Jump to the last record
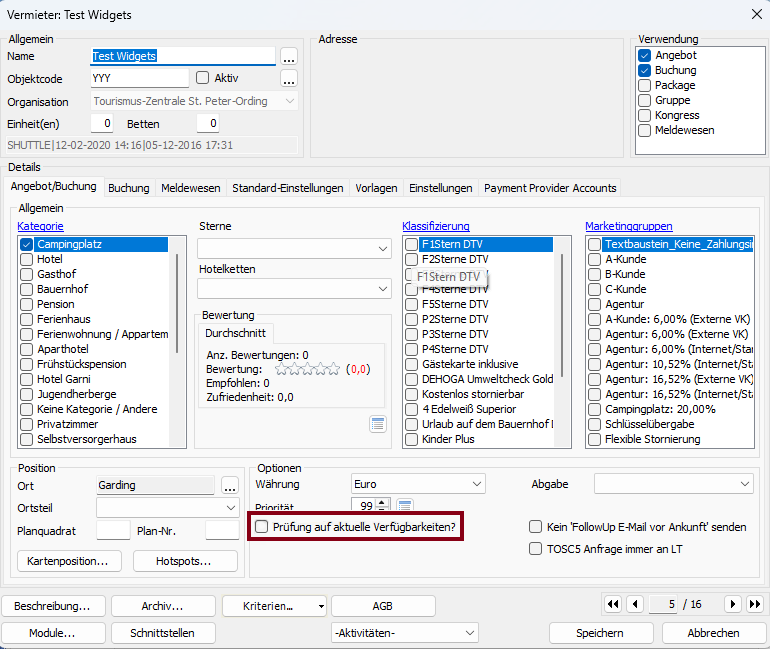770x649 pixels. pyautogui.click(x=754, y=604)
